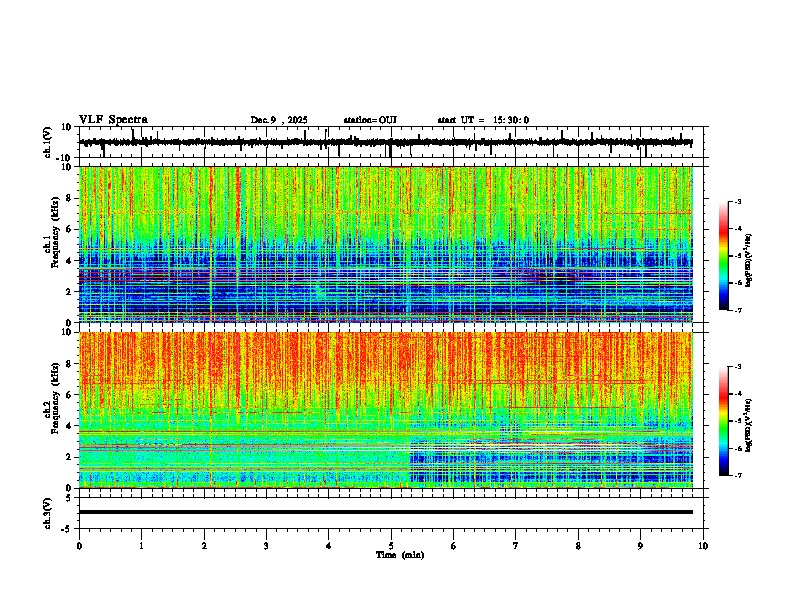Click time axis tick label '10'
The width and height of the screenshot is (792, 612).
703,546
